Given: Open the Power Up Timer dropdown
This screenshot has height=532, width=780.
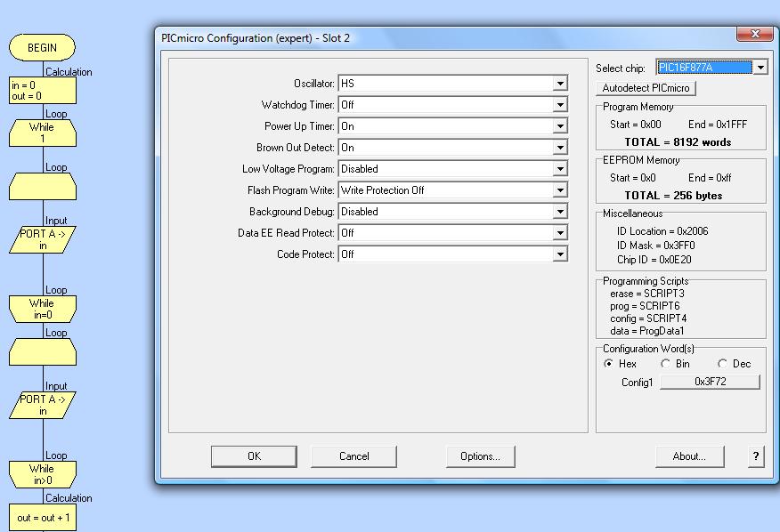Looking at the screenshot, I should point(452,126).
